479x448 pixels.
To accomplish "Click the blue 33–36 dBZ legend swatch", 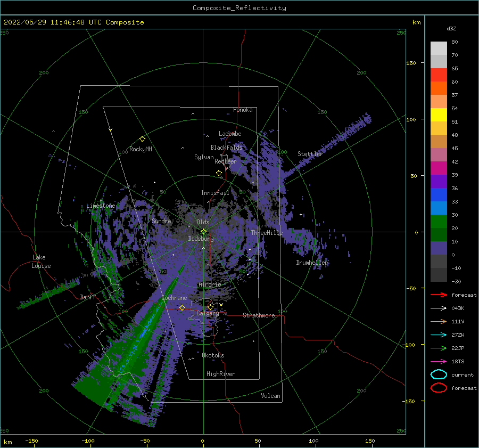I will (x=439, y=195).
